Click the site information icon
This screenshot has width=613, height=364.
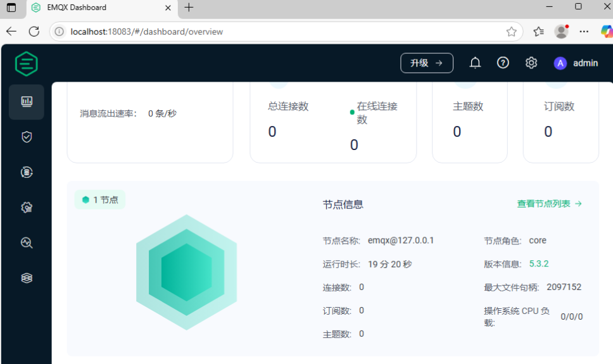[59, 32]
